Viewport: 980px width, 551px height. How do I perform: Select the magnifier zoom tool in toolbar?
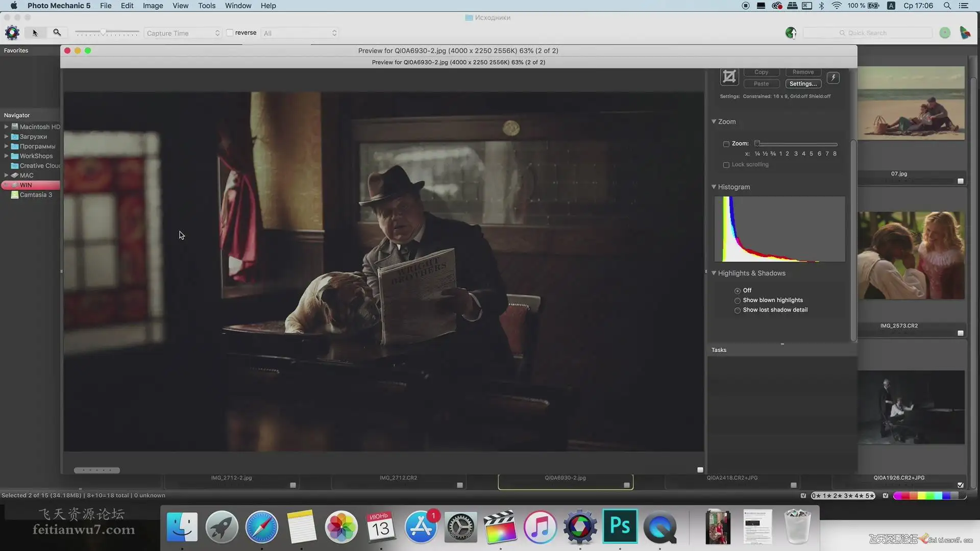point(57,33)
